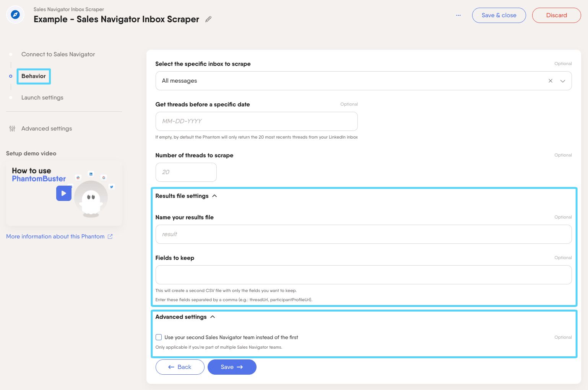Play the setup demo video

tap(64, 193)
